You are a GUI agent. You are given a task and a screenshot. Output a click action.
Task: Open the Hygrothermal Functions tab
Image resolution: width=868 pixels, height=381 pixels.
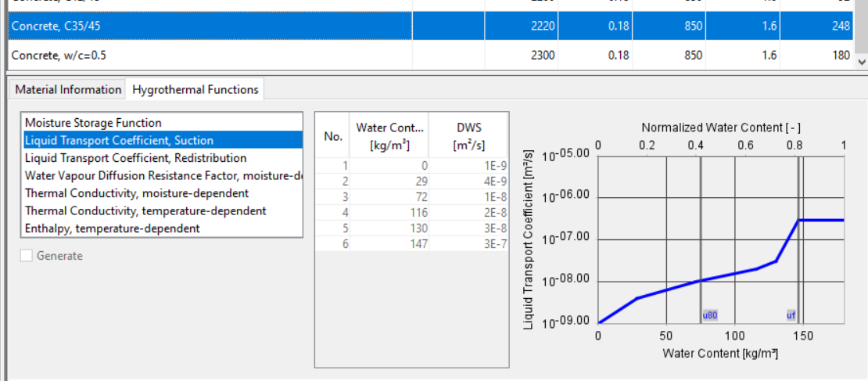point(195,89)
